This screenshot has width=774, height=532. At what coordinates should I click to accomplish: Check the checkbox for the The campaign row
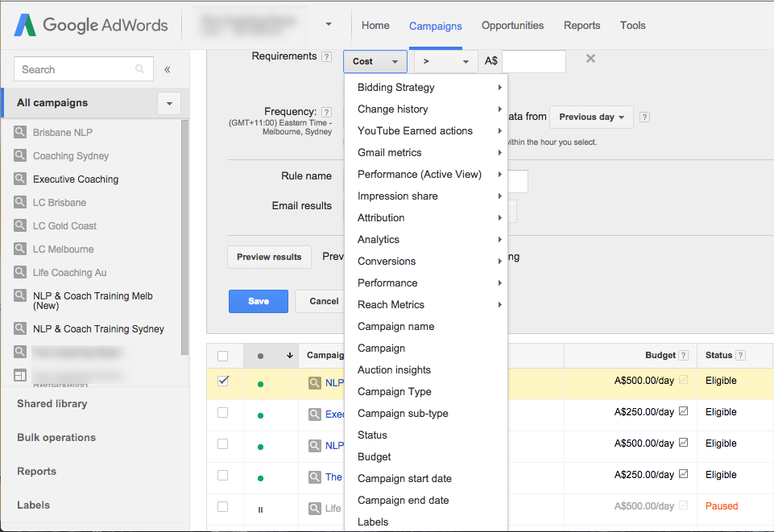click(x=222, y=476)
